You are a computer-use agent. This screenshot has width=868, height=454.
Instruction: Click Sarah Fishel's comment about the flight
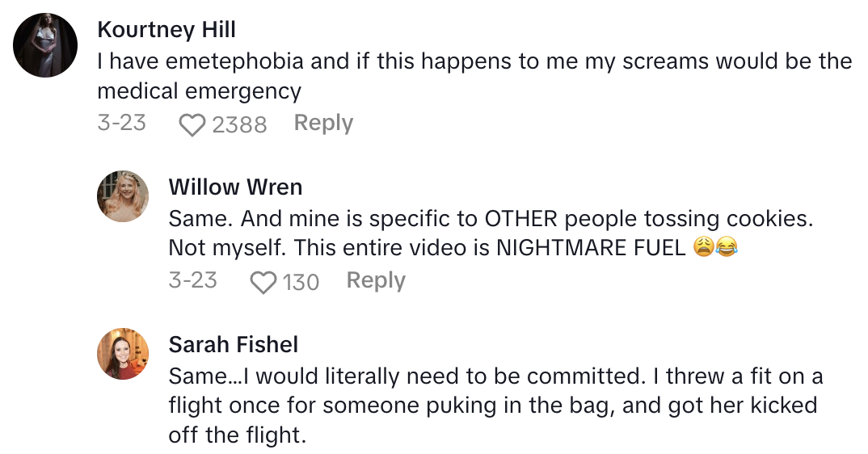pyautogui.click(x=493, y=406)
